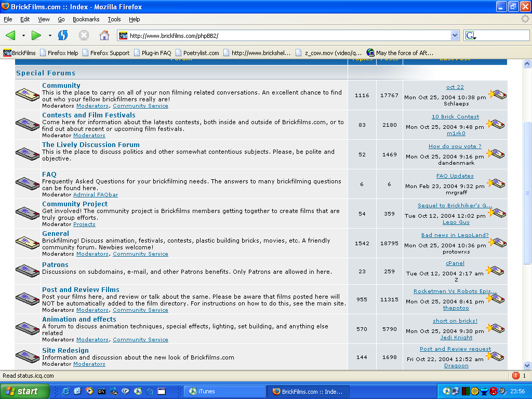
Task: View latest post icon beside cPanel
Action: (495, 270)
